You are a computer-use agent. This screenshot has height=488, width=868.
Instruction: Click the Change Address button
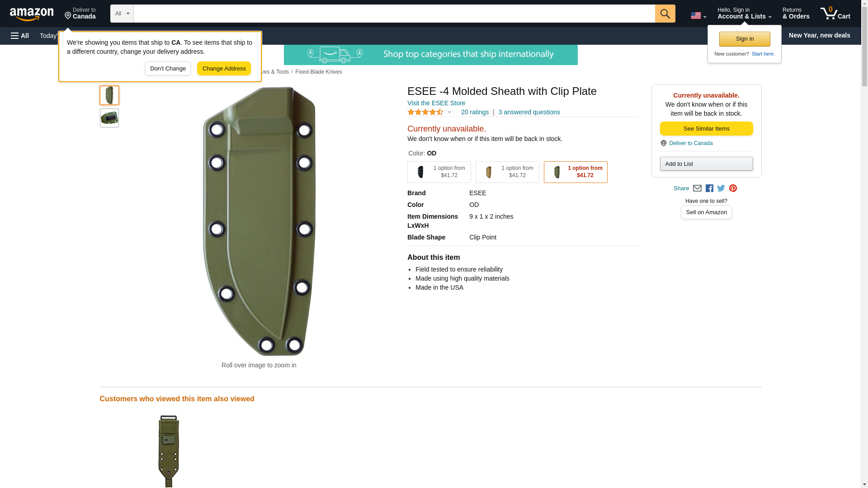pos(224,69)
